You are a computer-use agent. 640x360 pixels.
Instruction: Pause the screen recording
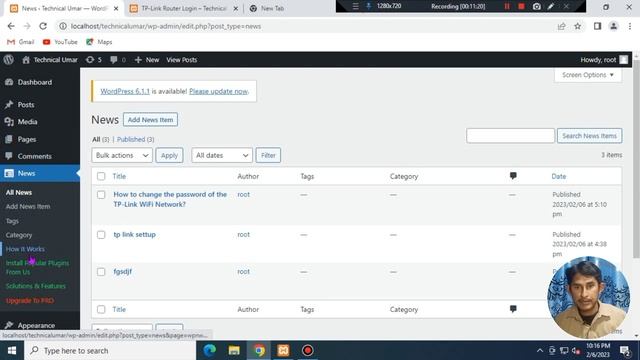tap(507, 6)
